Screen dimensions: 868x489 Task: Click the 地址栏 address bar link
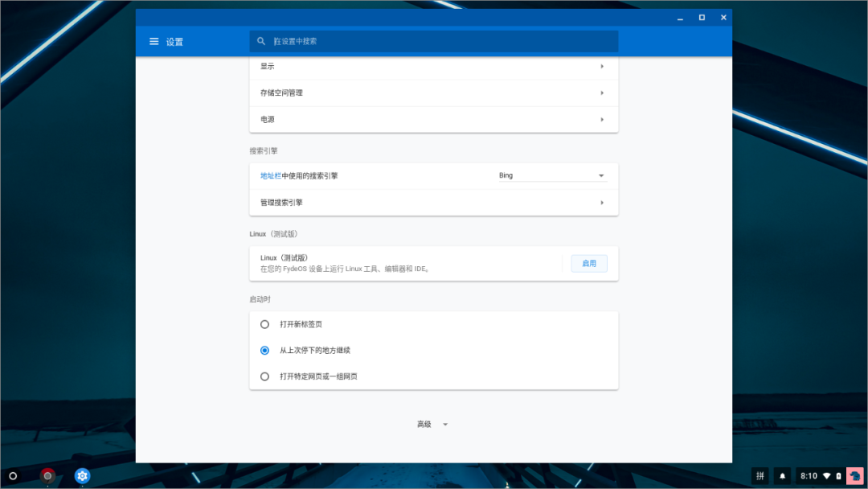tap(271, 176)
